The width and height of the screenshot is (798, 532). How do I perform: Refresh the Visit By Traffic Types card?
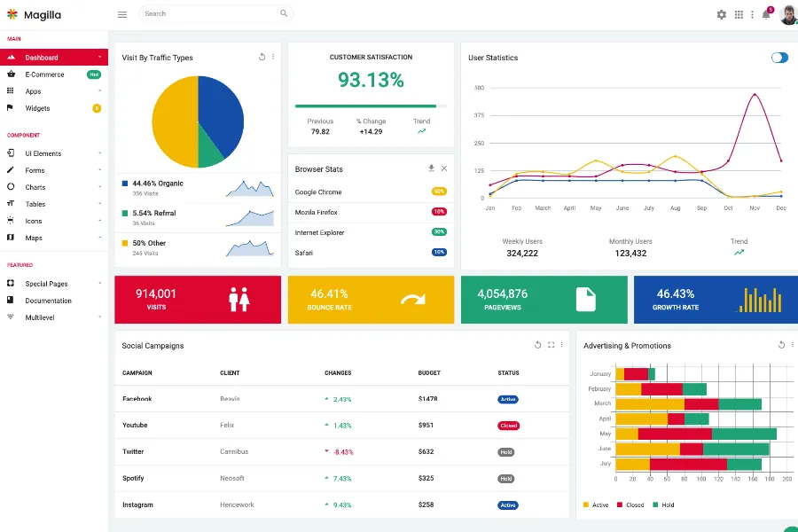(262, 57)
